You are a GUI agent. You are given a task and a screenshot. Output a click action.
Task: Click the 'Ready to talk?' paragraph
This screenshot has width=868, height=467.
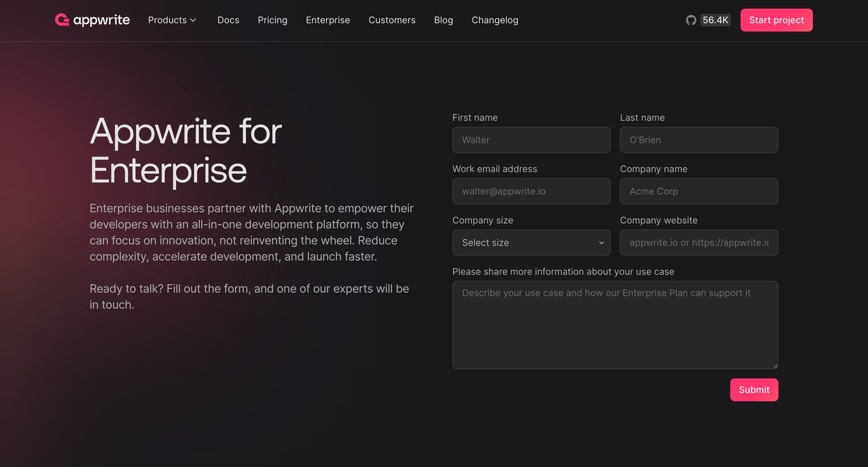249,297
